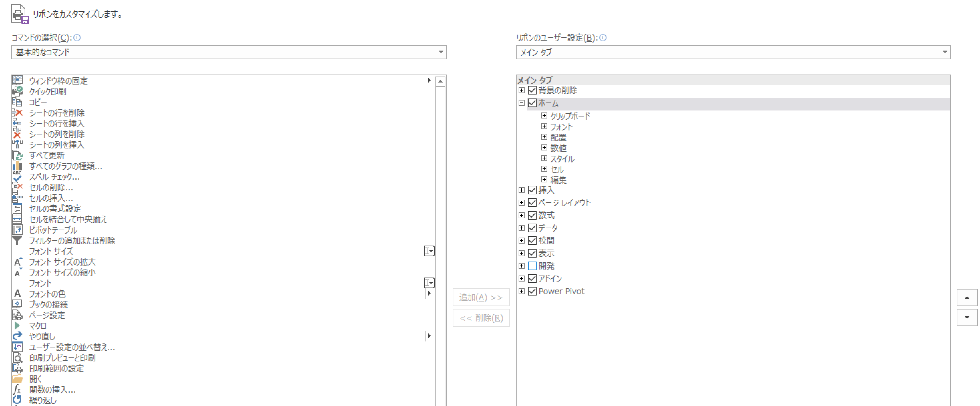Click the フォントの色 letter A icon
Image resolution: width=980 pixels, height=406 pixels.
point(17,294)
